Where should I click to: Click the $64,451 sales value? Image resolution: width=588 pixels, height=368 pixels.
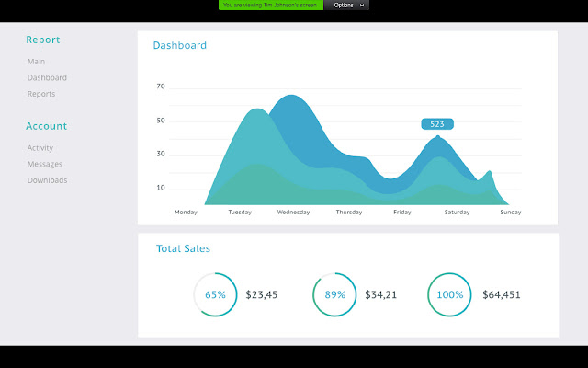click(x=502, y=294)
